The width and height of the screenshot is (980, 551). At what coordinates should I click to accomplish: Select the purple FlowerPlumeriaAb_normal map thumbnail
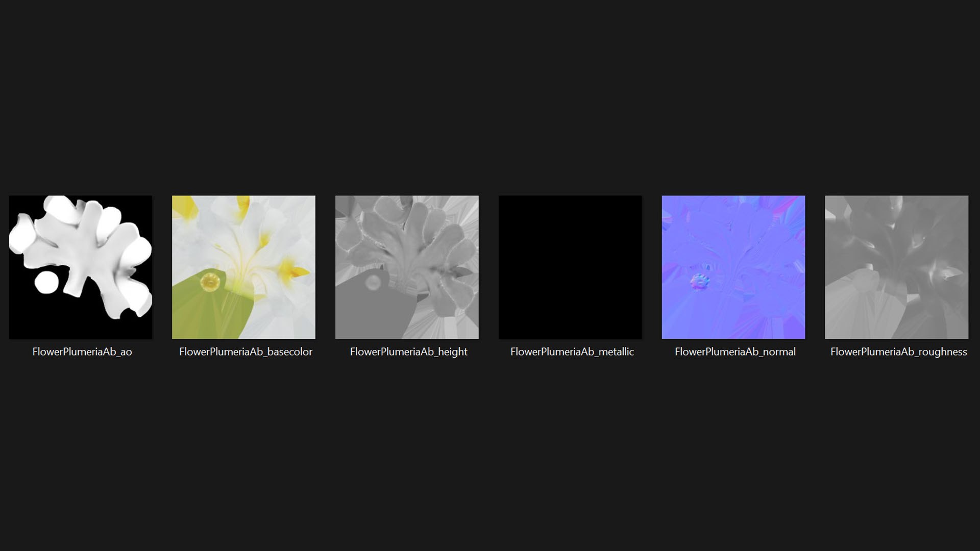[x=733, y=267]
